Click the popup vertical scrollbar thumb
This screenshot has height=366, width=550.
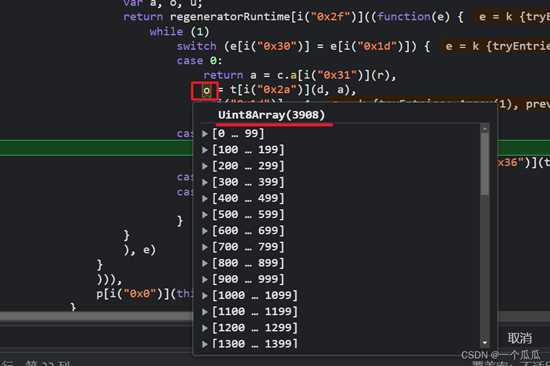pyautogui.click(x=485, y=164)
